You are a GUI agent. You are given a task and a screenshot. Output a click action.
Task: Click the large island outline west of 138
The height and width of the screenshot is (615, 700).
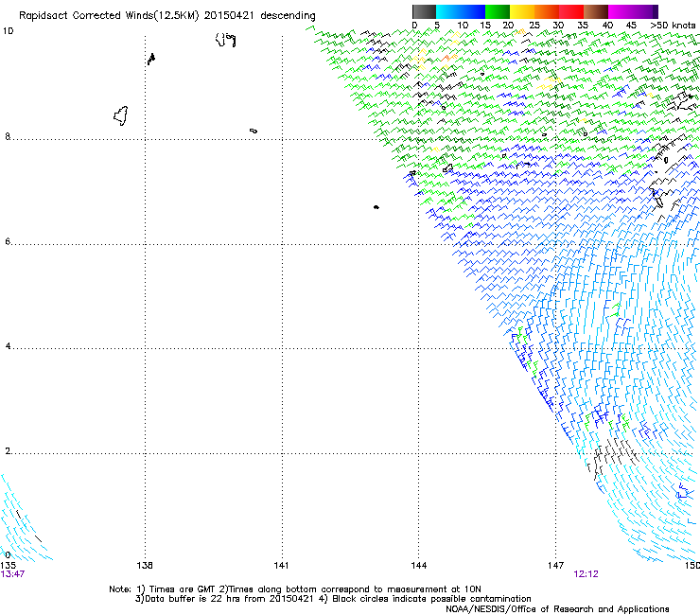tap(121, 116)
